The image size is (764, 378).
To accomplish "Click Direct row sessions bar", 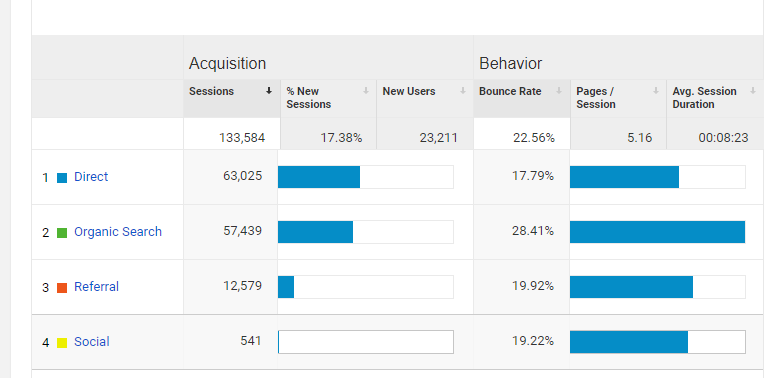I will pos(366,177).
